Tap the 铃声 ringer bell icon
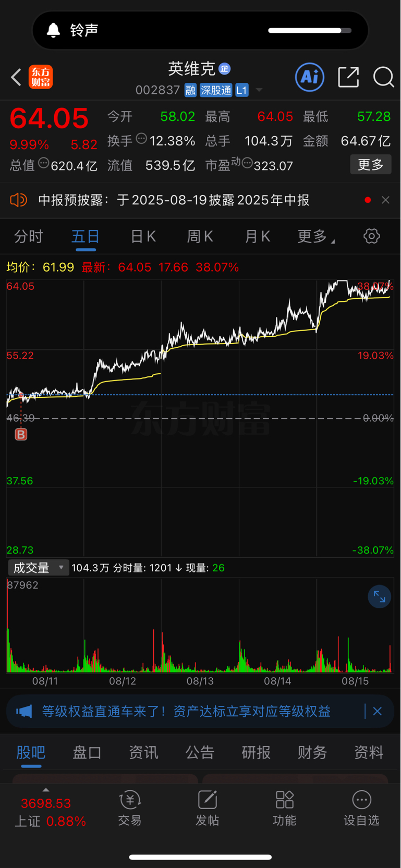Image resolution: width=401 pixels, height=868 pixels. pos(53,30)
